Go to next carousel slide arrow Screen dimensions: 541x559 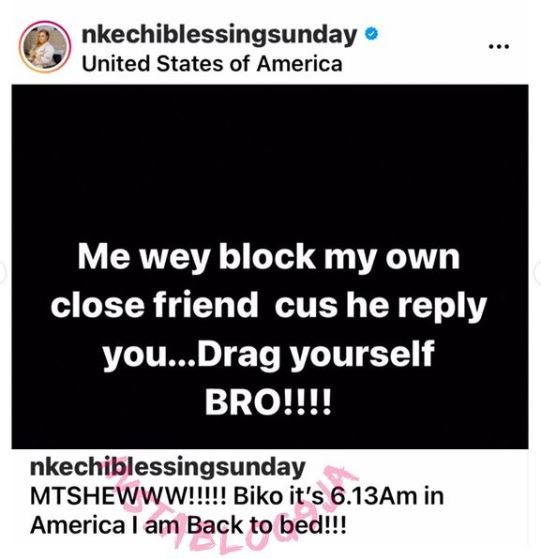tap(538, 273)
